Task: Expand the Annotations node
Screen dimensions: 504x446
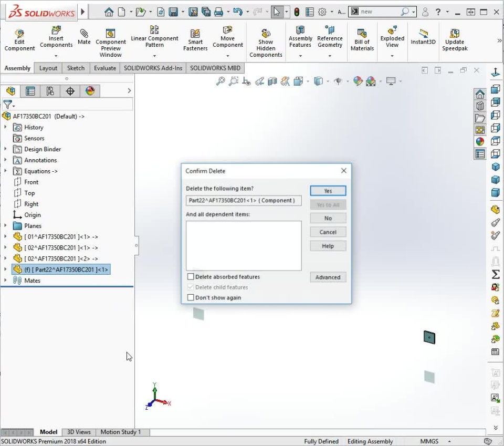Action: pyautogui.click(x=5, y=160)
